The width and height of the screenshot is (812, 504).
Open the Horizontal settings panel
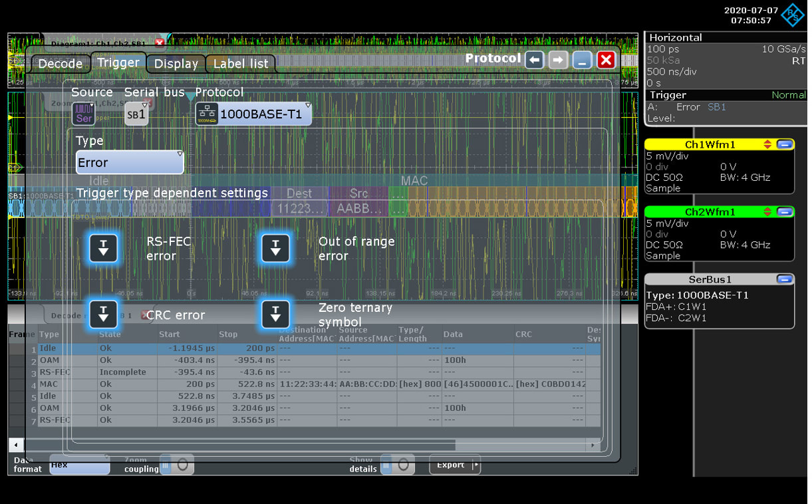pos(726,61)
